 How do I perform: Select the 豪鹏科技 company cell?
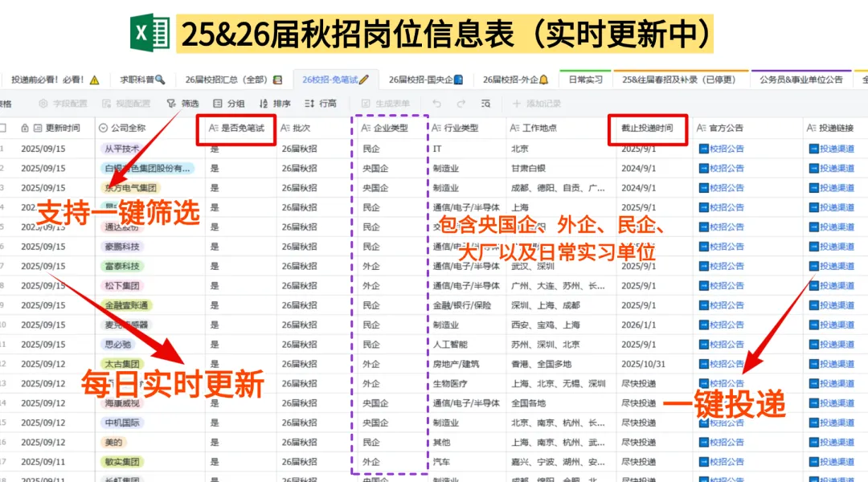(122, 247)
